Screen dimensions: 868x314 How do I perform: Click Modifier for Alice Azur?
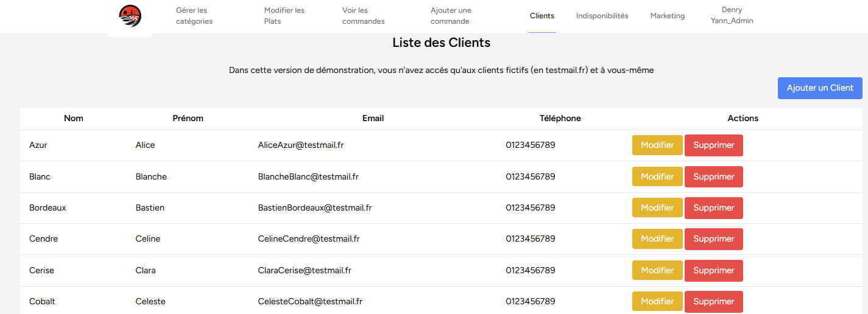pos(657,145)
